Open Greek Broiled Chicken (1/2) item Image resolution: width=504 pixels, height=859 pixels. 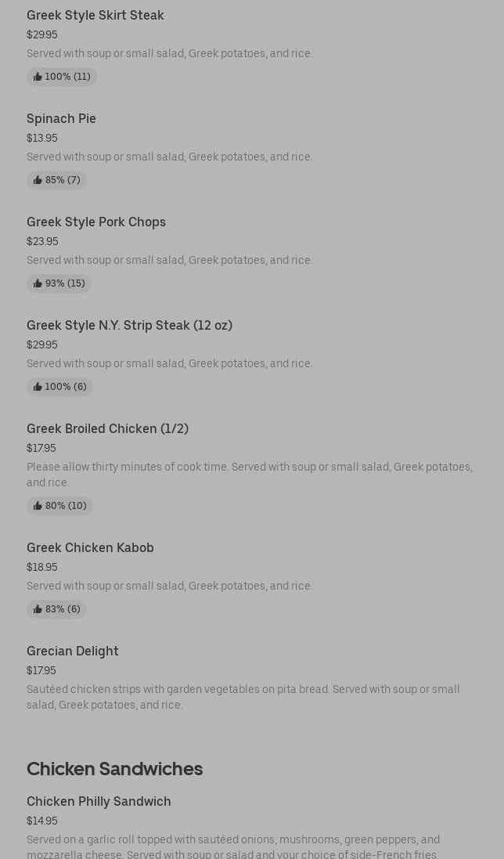coord(107,429)
